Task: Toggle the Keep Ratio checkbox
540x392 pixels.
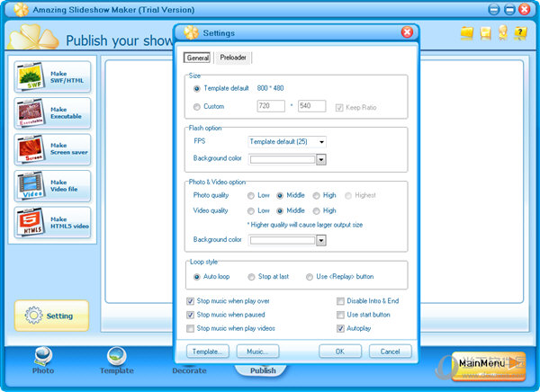Action: 339,108
